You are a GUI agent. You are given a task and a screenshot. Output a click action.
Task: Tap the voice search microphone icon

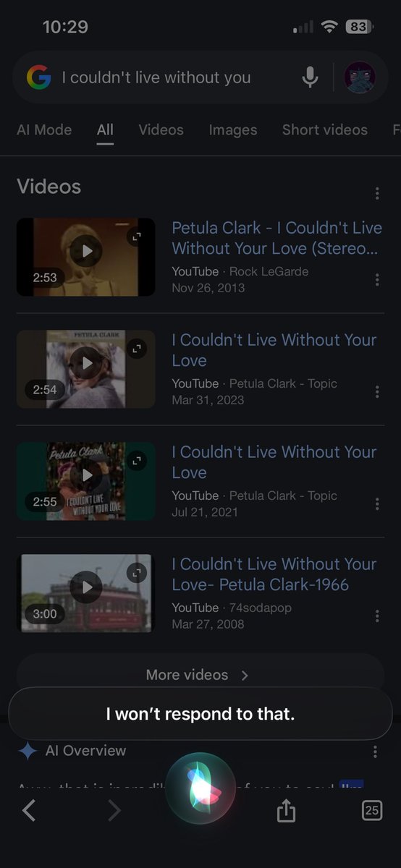(310, 77)
